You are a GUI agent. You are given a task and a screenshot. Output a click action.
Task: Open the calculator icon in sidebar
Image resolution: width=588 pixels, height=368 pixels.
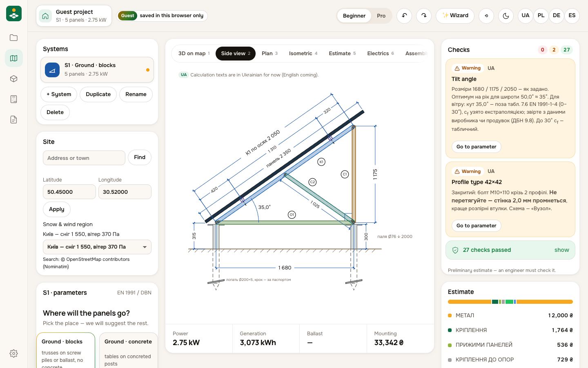click(x=13, y=99)
